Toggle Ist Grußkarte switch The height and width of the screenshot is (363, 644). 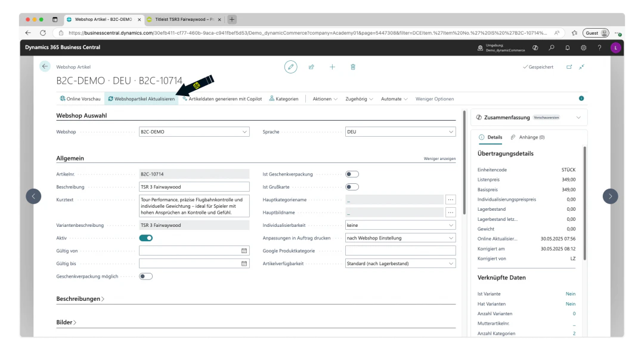click(x=352, y=187)
